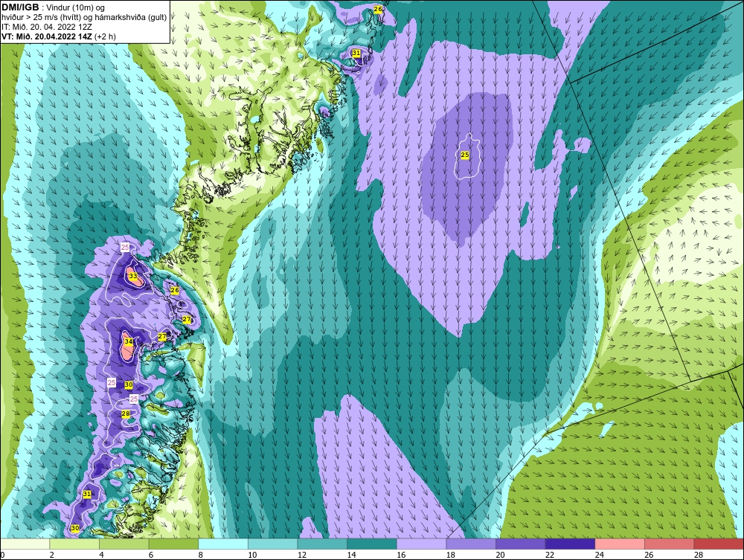Click the 'IT: Mið. 20. 04. 2022 12Z' line

[x=46, y=27]
